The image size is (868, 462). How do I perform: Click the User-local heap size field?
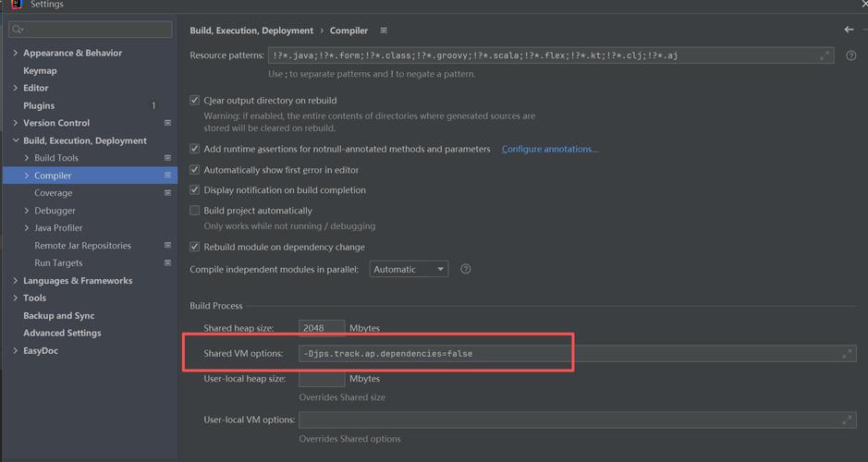coord(321,379)
